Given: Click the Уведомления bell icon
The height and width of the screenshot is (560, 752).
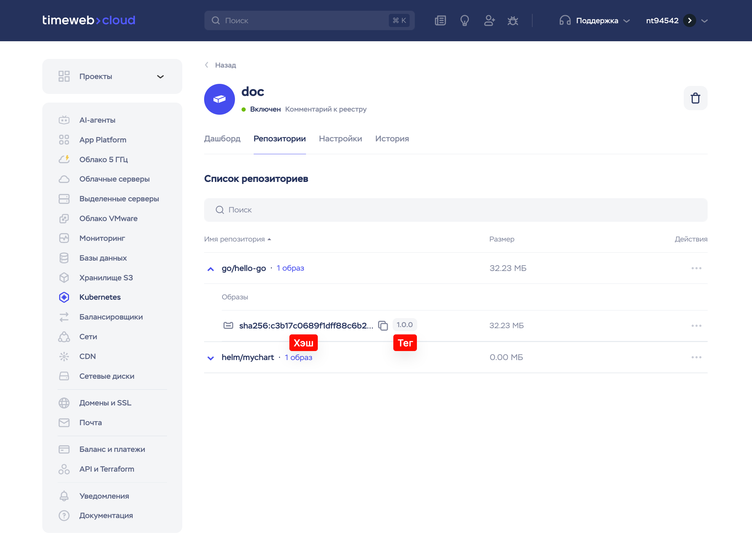Looking at the screenshot, I should point(64,496).
